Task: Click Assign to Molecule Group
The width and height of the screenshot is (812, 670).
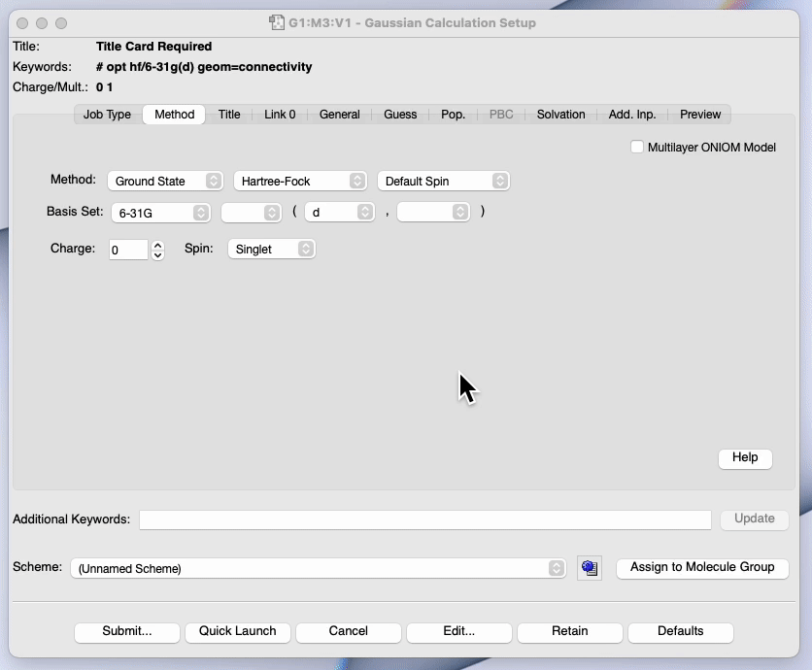Action: point(702,568)
